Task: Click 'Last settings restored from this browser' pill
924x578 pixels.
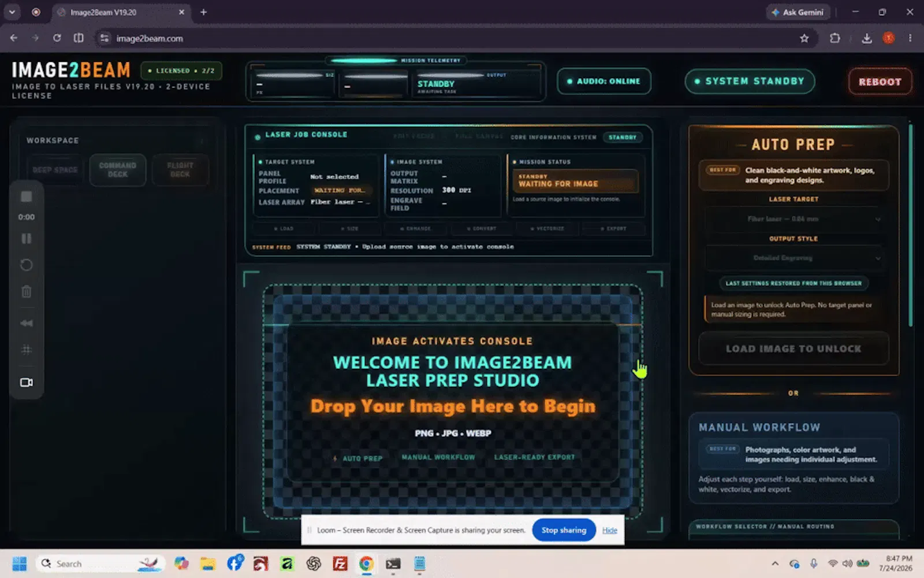Action: [x=793, y=283]
